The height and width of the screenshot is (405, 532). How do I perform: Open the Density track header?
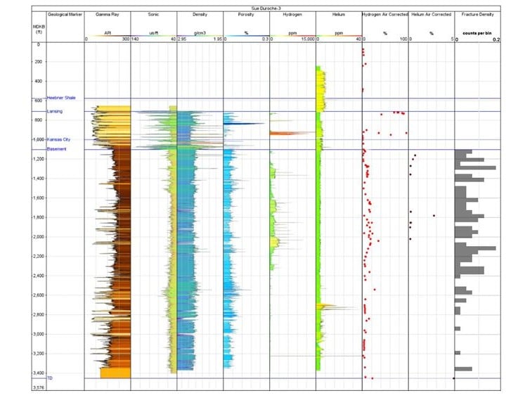(x=200, y=14)
